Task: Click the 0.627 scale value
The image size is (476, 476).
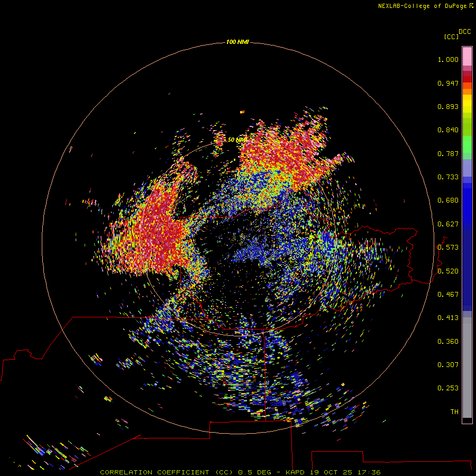Action: pyautogui.click(x=448, y=224)
